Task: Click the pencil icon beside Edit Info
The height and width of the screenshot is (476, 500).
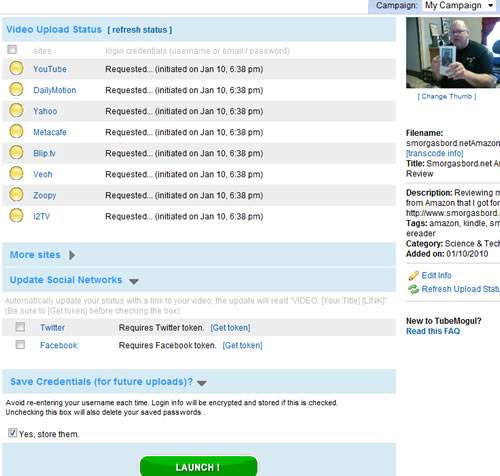Action: [413, 276]
